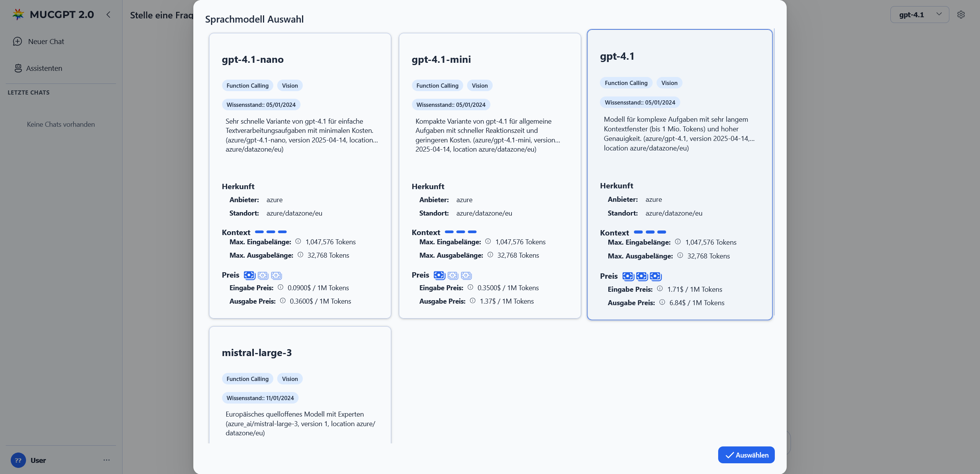The width and height of the screenshot is (980, 474).
Task: Collapse the sidebar with the chevron arrow
Action: tap(108, 15)
